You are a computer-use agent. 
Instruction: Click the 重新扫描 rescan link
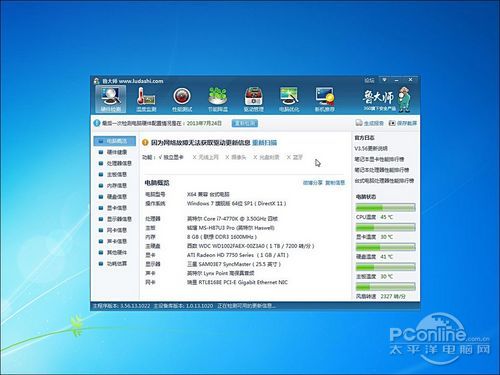pos(265,143)
